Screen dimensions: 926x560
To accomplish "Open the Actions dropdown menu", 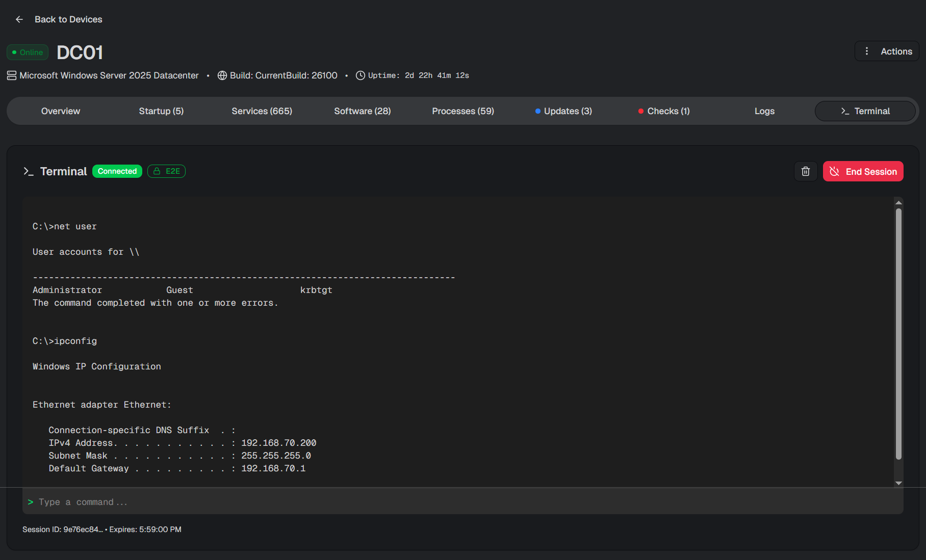I will click(x=887, y=51).
